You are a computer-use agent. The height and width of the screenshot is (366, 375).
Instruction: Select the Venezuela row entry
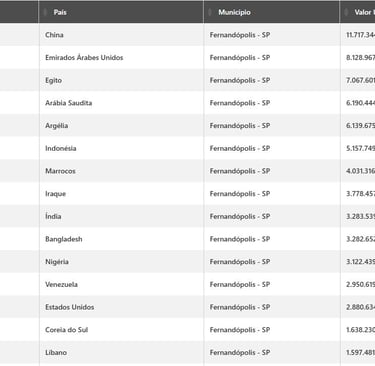coord(187,284)
